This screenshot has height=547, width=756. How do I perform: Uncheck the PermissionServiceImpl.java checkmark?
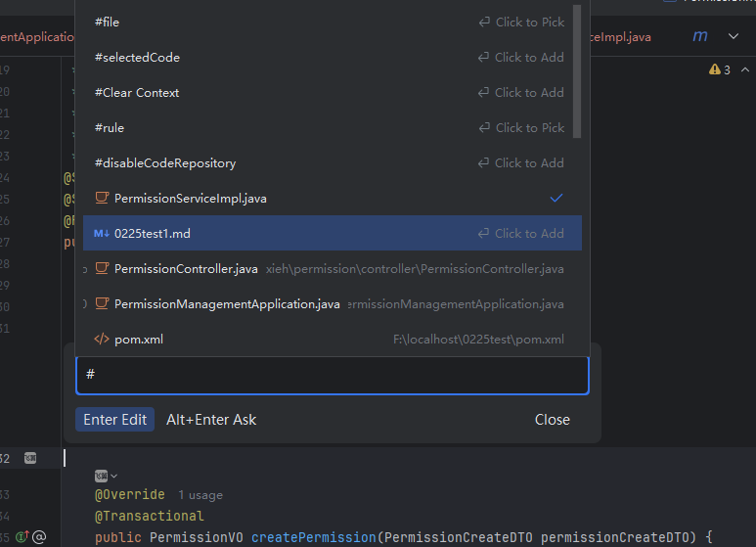tap(556, 198)
